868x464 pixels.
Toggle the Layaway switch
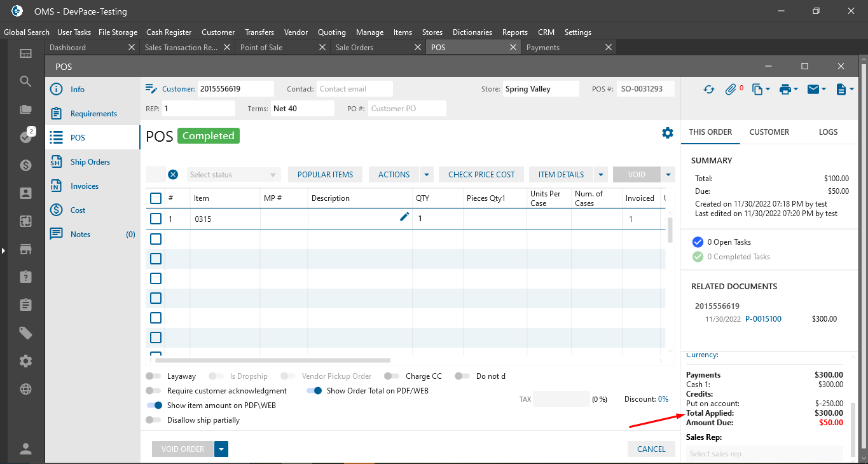pyautogui.click(x=153, y=376)
